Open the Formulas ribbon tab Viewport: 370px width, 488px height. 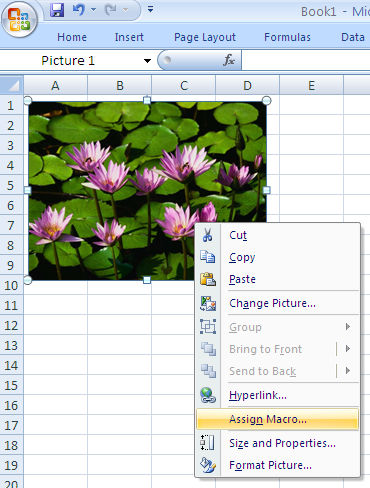[x=287, y=37]
